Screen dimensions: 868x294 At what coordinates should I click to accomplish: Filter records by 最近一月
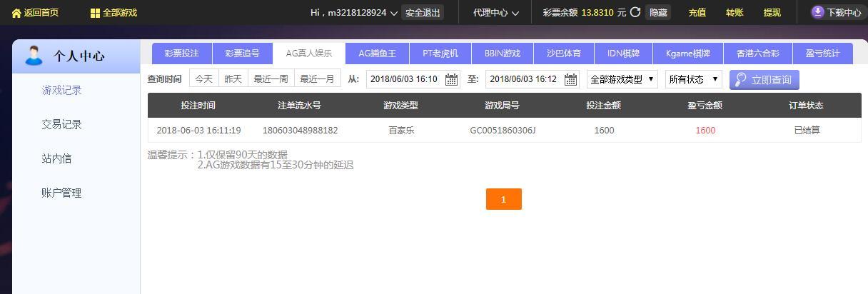coord(317,79)
